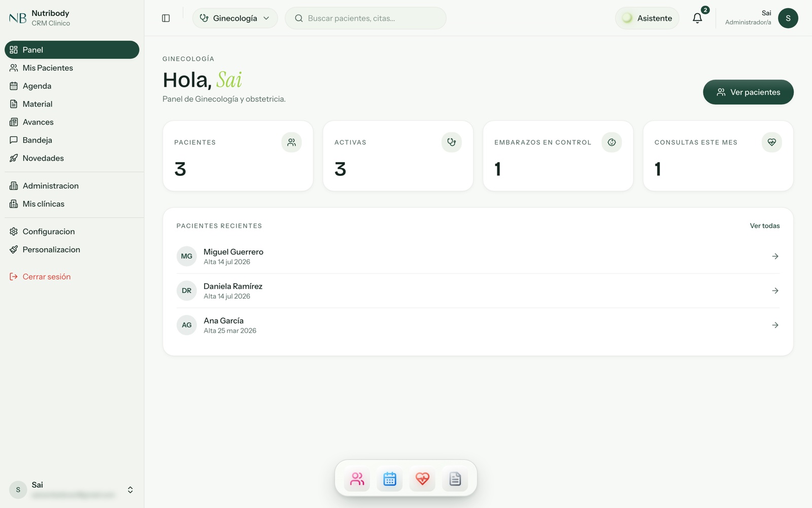The image size is (812, 508).
Task: Open Mis Pacientes in sidebar
Action: point(72,68)
